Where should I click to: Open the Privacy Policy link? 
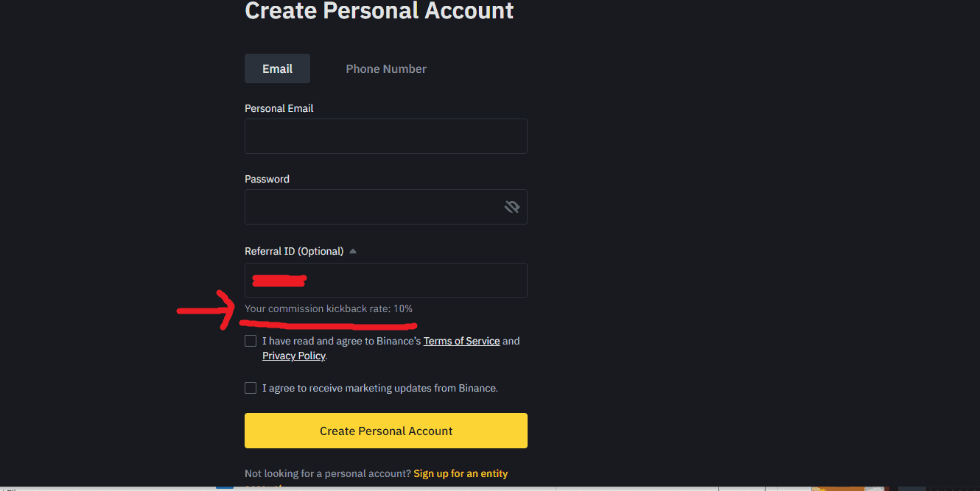tap(293, 356)
